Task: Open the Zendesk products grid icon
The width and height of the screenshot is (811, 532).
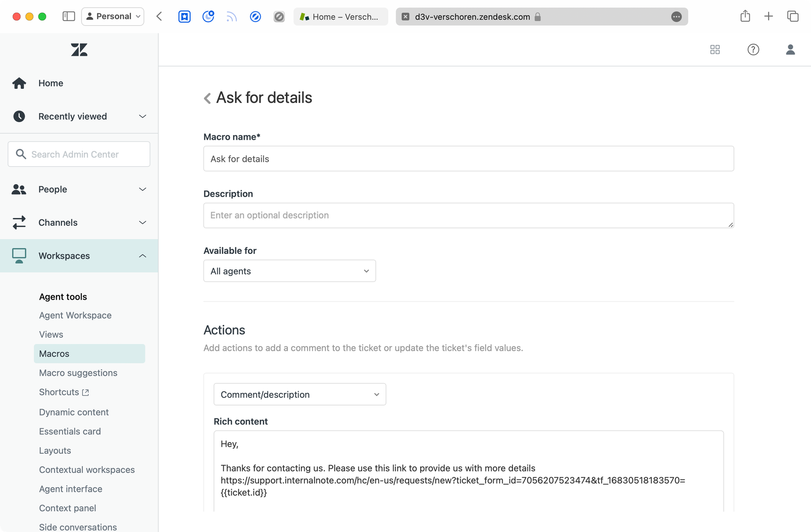Action: click(x=715, y=49)
